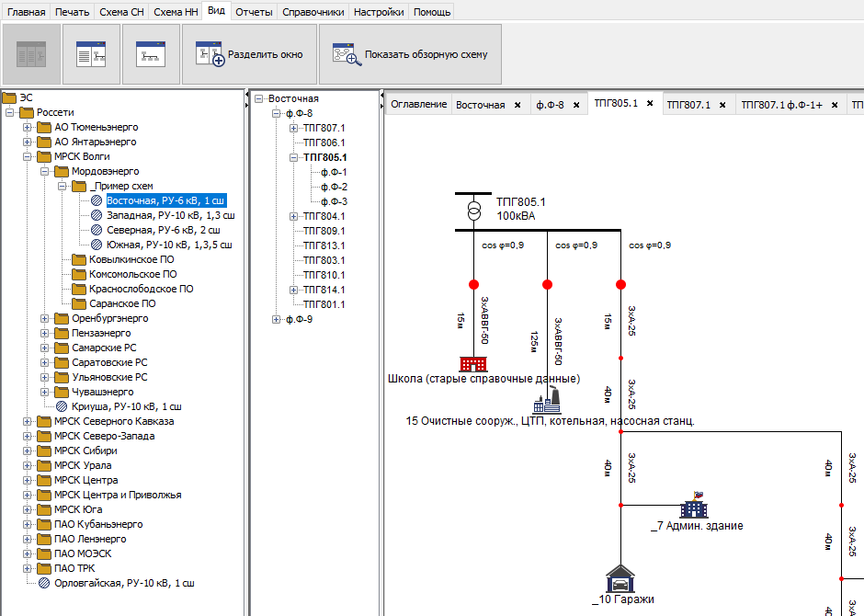Click the Разделить окно button

coord(250,54)
